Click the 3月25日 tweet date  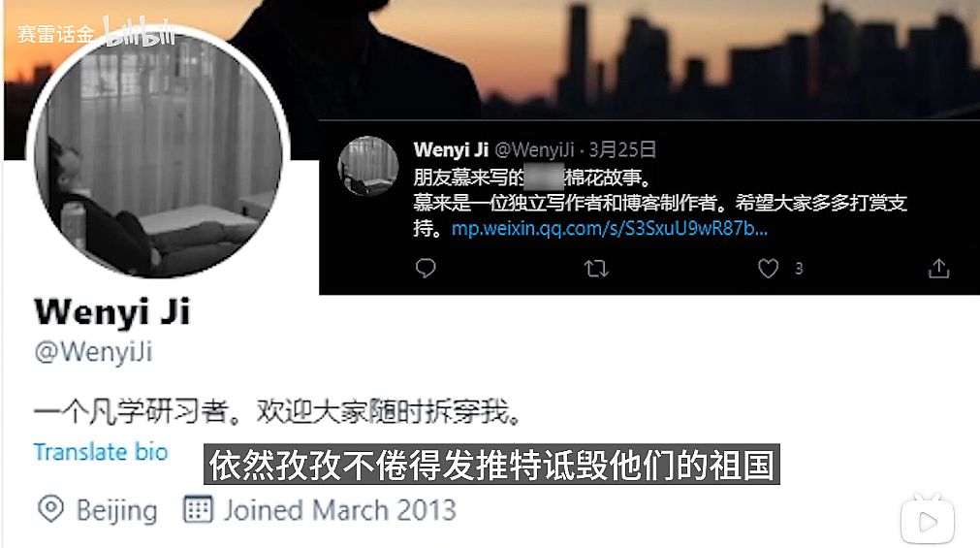tap(622, 149)
